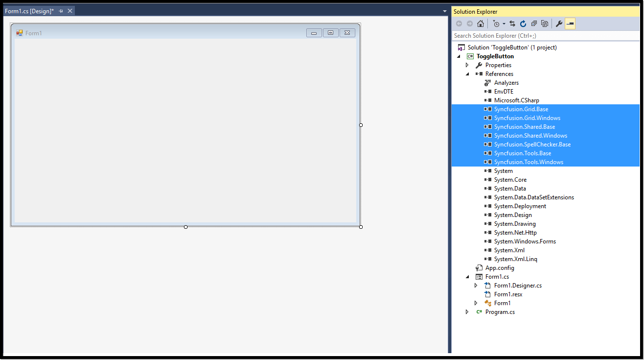This screenshot has width=644, height=360.
Task: Toggle the pin on Form1.cs [Design] tab
Action: 61,10
